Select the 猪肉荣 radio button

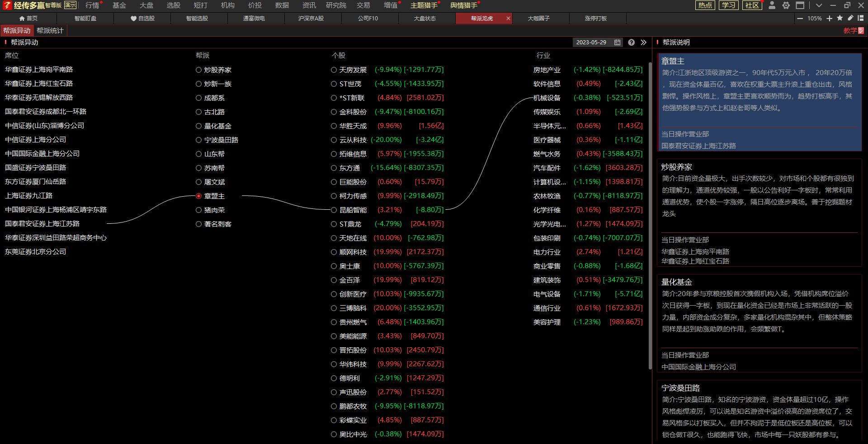tap(198, 210)
